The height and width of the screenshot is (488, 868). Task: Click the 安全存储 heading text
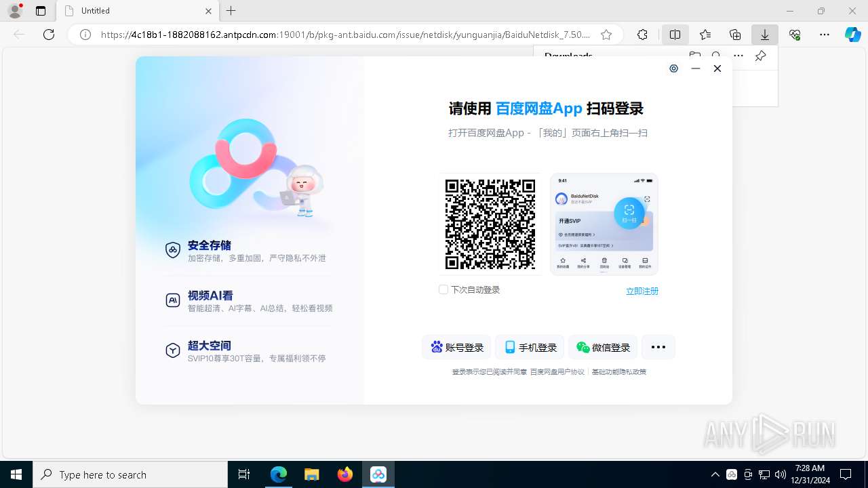210,245
